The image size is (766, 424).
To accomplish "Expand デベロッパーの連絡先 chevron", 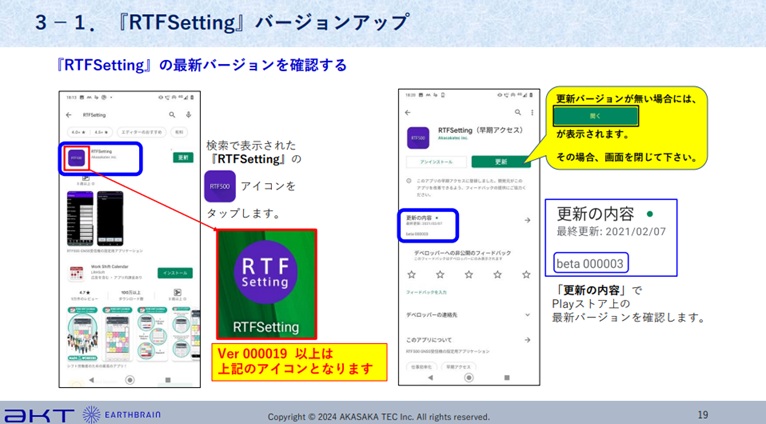I will pos(528,315).
